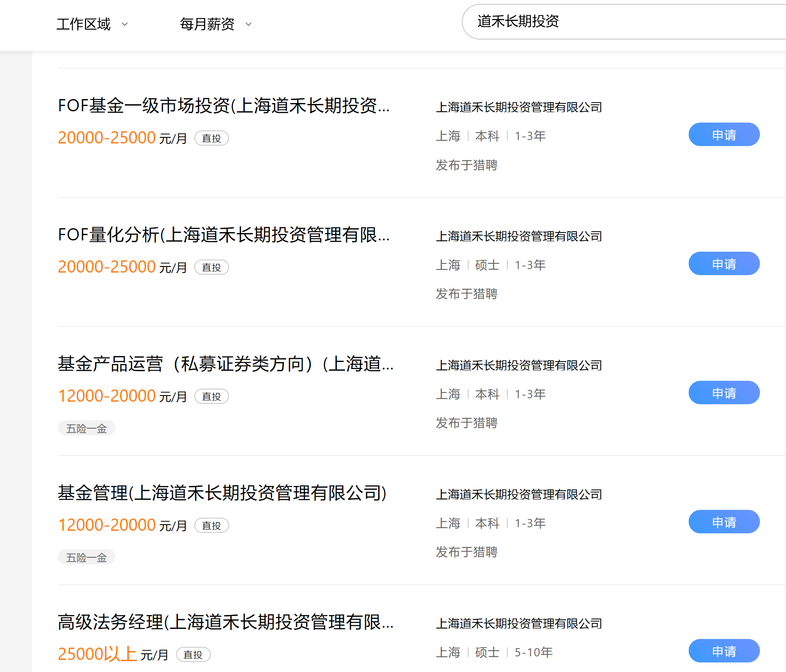Screen dimensions: 786x672
Task: Open company name in FOF基金一级市场投资 row
Action: [519, 107]
